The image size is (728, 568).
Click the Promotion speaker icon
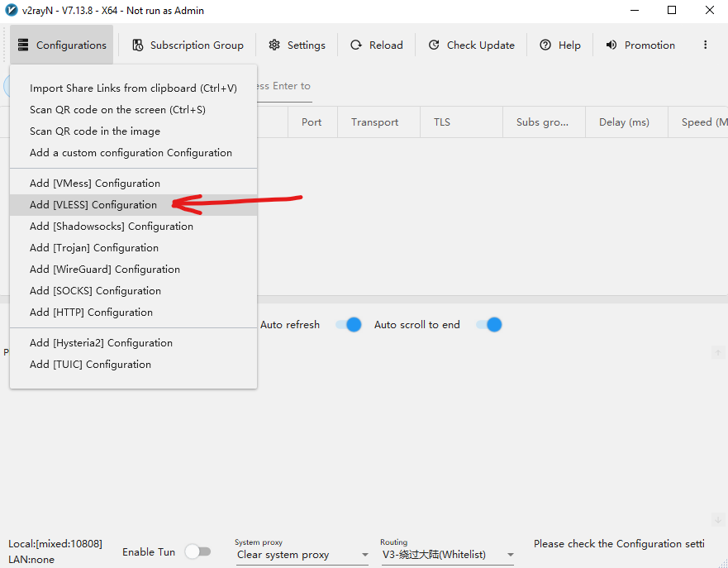(x=611, y=45)
